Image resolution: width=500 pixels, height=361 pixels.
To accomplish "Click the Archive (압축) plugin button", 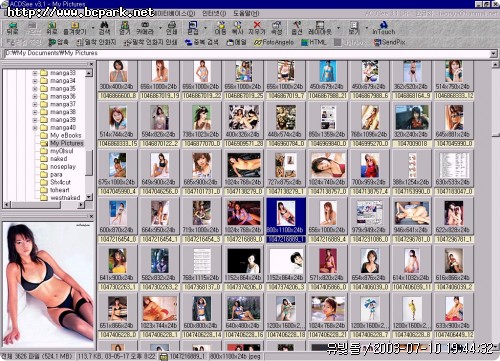I will click(58, 42).
